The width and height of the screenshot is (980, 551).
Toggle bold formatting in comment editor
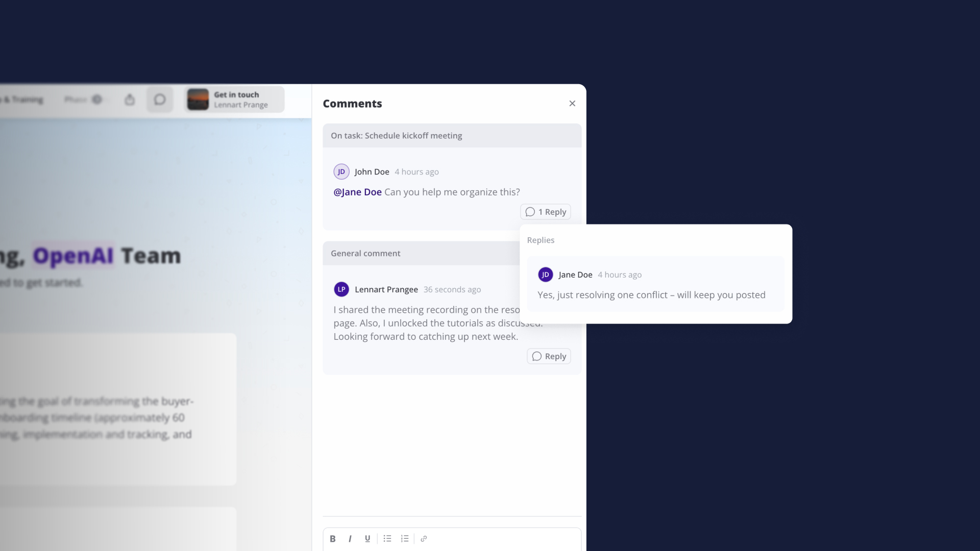click(332, 539)
